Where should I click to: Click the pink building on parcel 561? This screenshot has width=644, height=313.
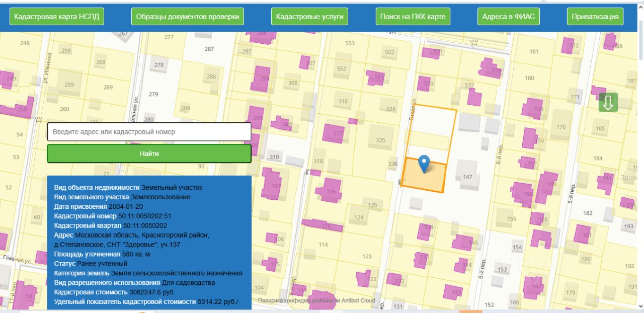375,77
